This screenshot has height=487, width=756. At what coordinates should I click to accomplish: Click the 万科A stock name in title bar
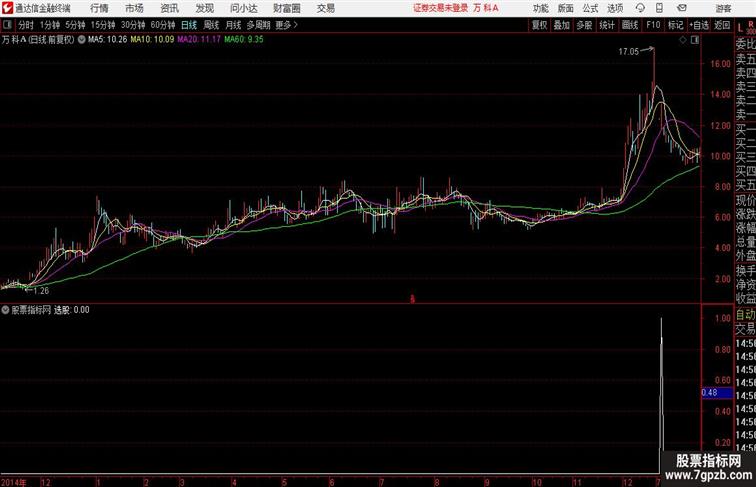tap(486, 8)
